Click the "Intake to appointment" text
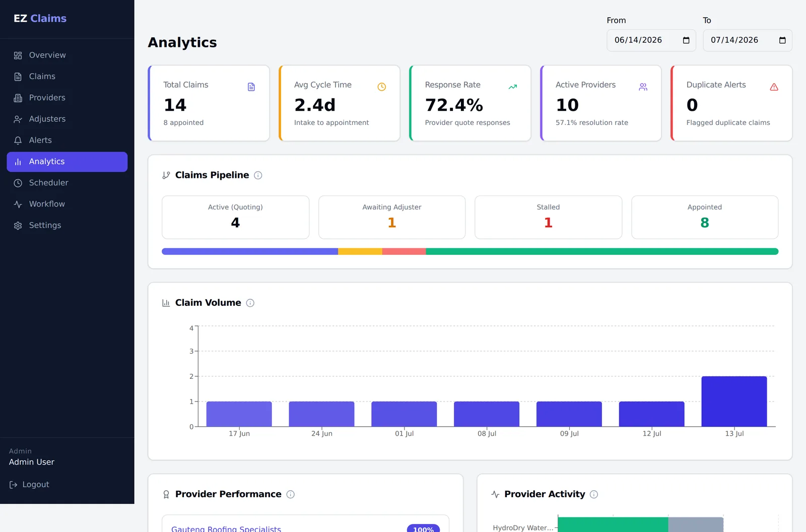Viewport: 806px width, 532px height. click(x=331, y=122)
